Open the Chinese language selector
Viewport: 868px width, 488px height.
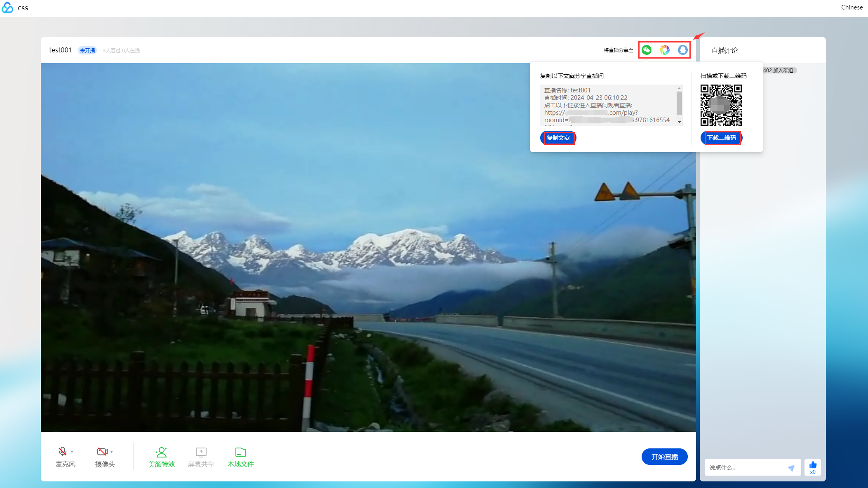(852, 7)
